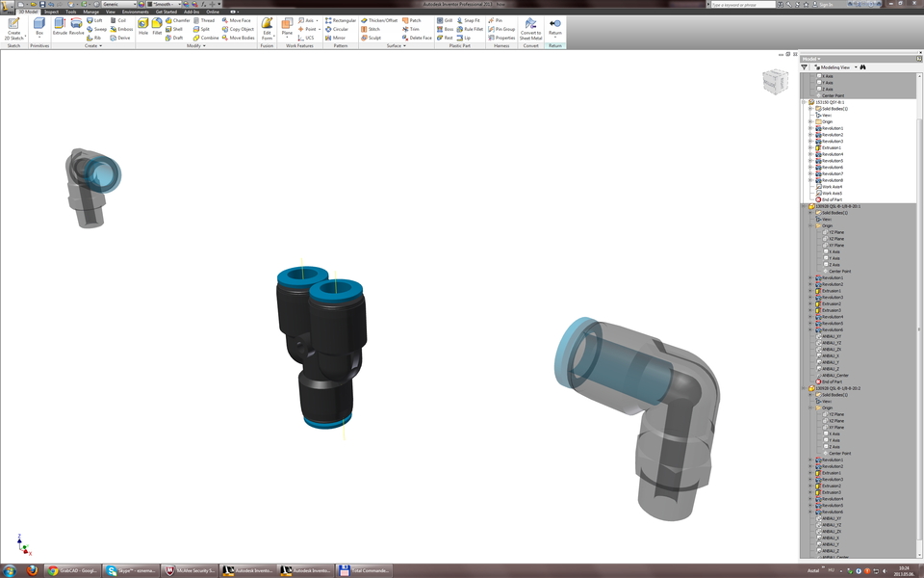Open the Hole tool

pyautogui.click(x=141, y=28)
